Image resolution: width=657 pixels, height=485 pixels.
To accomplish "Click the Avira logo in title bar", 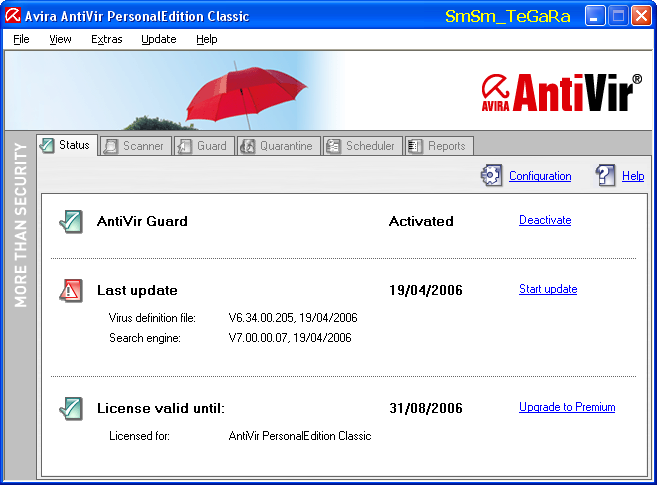I will 13,15.
